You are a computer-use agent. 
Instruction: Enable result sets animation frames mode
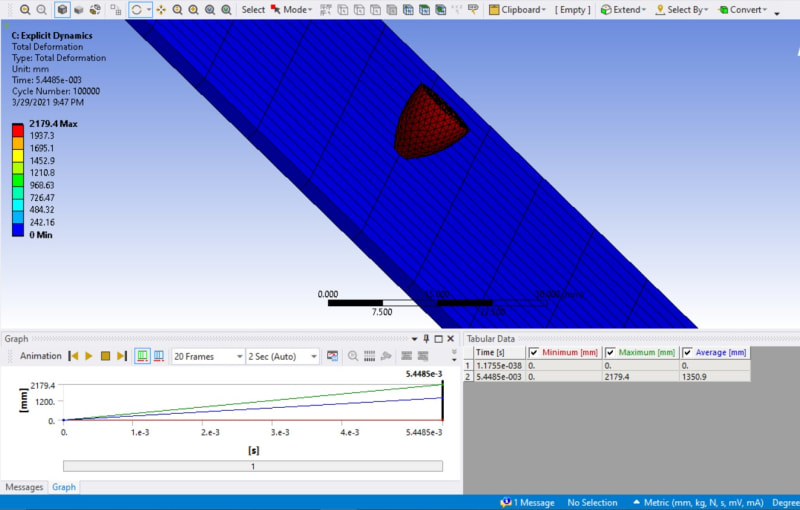[159, 356]
